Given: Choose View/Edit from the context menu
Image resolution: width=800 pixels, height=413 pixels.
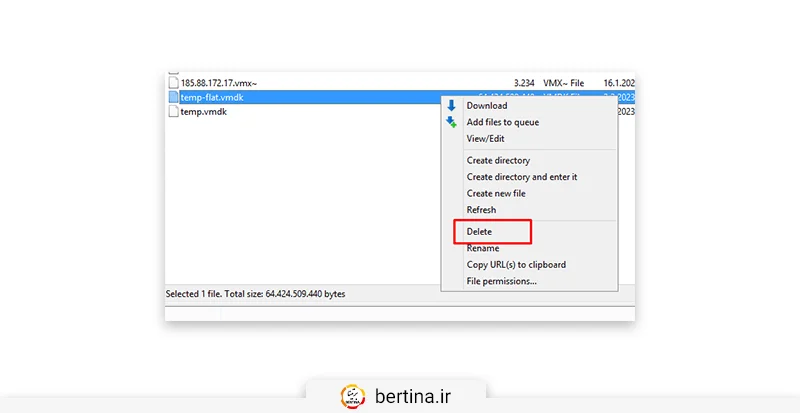Looking at the screenshot, I should (485, 139).
